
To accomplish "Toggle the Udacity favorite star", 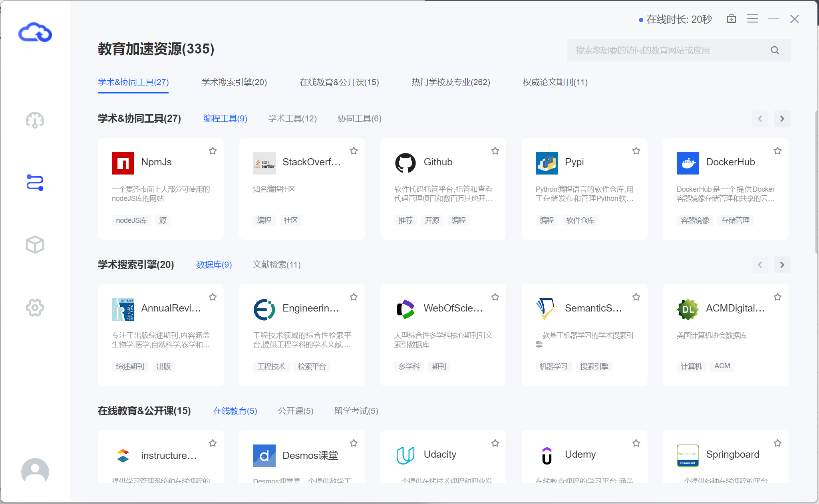I will 495,443.
